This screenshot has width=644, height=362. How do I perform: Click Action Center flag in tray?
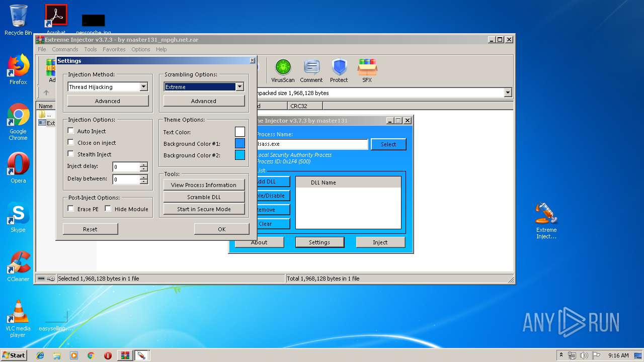[597, 355]
